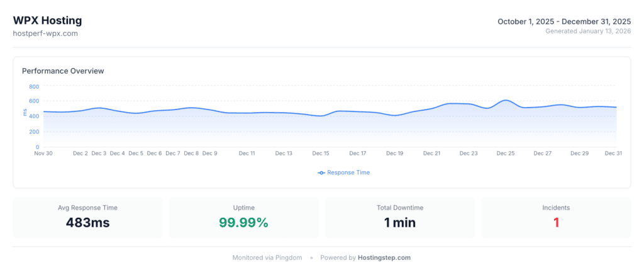Click the Response Time legend marker icon
Screen dimensions: 644x277
coord(321,172)
